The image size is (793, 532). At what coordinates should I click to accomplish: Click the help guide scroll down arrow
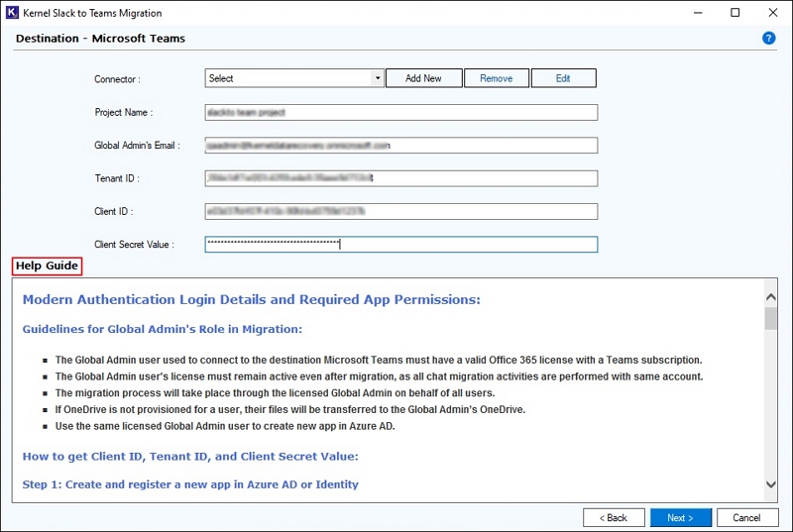(771, 484)
